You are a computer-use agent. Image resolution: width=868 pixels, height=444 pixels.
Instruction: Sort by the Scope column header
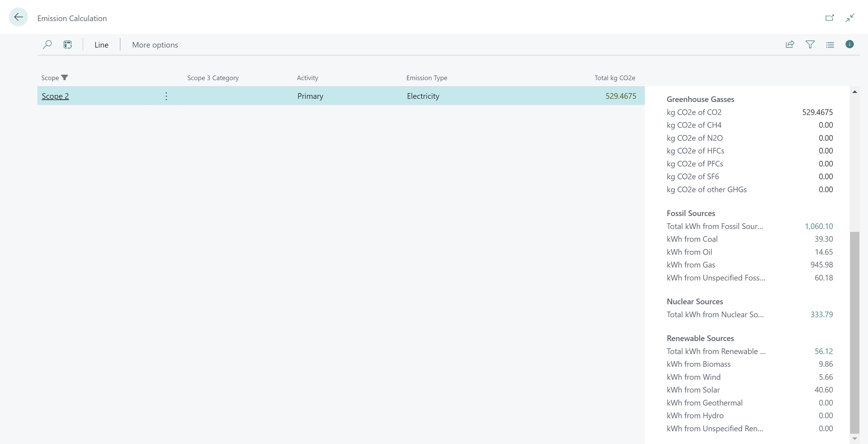click(50, 78)
